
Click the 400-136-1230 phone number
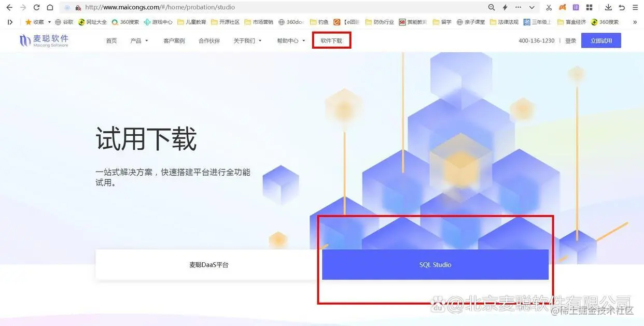537,40
